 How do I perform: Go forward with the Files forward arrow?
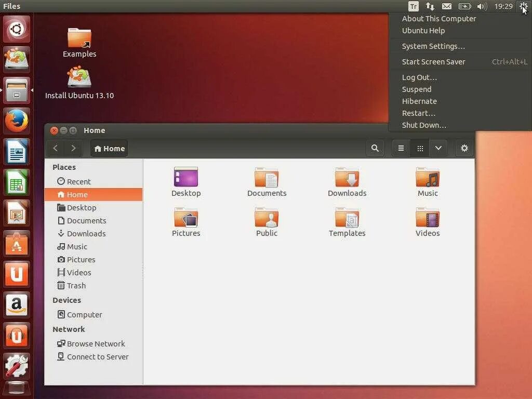(x=73, y=148)
